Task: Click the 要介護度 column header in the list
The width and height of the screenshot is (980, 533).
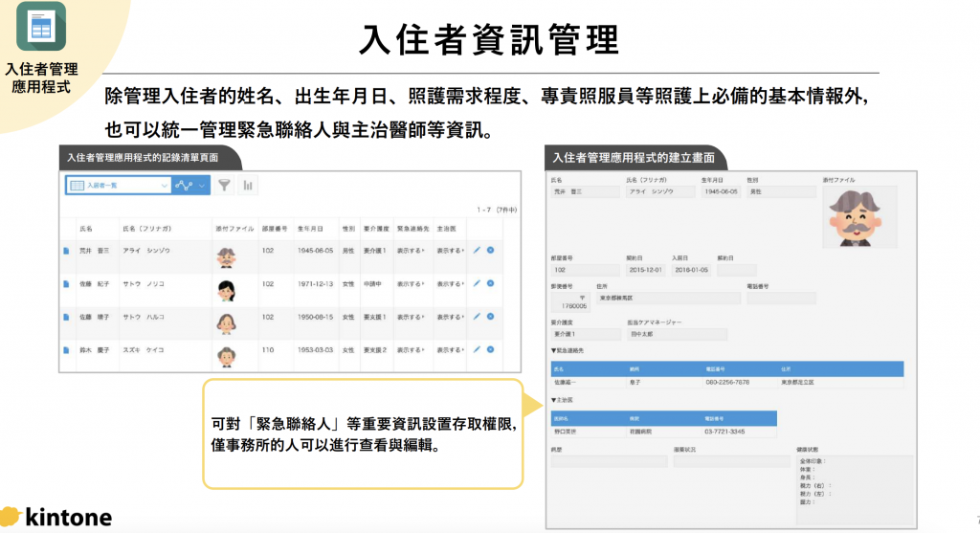Action: (376, 229)
